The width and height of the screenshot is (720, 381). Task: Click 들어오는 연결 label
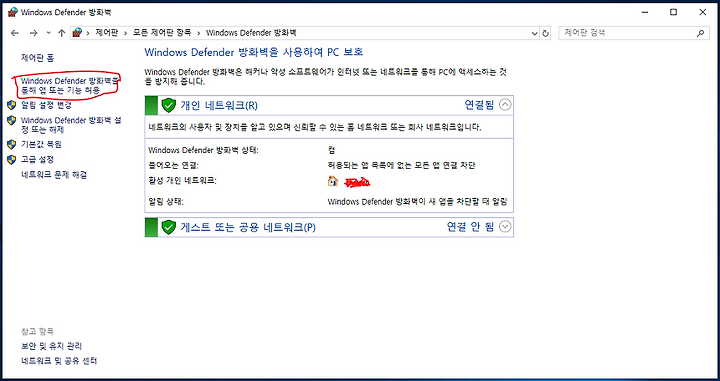pyautogui.click(x=174, y=165)
